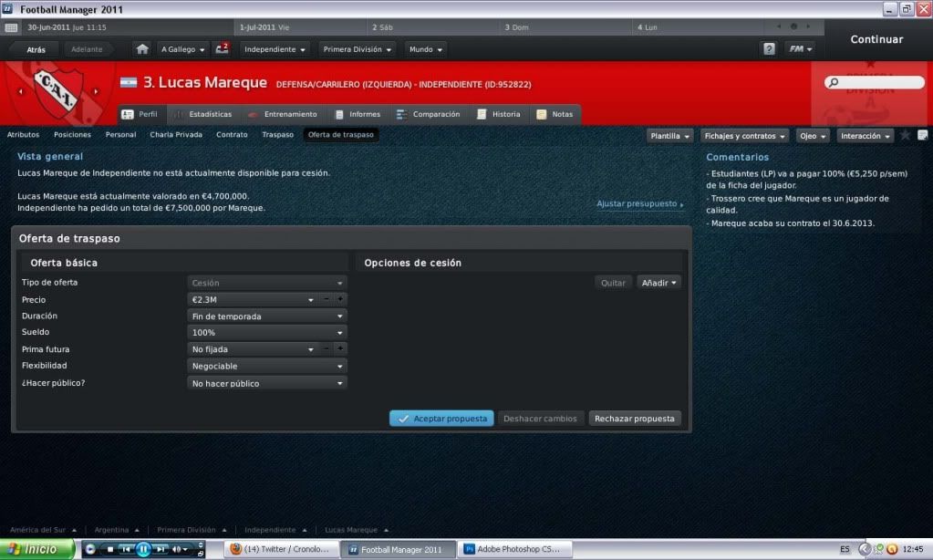Screen dimensions: 933x560
Task: Switch to Adobe Photoshop in the taskbar
Action: tap(516, 549)
